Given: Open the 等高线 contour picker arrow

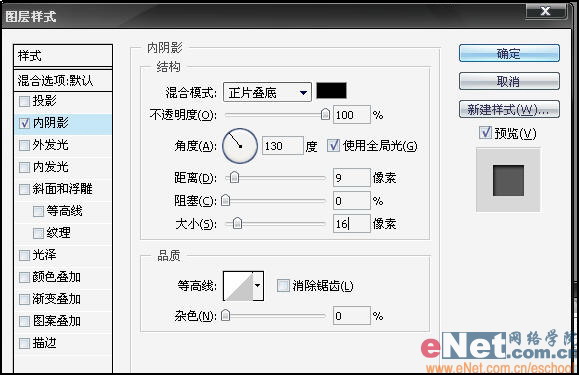Looking at the screenshot, I should 258,286.
